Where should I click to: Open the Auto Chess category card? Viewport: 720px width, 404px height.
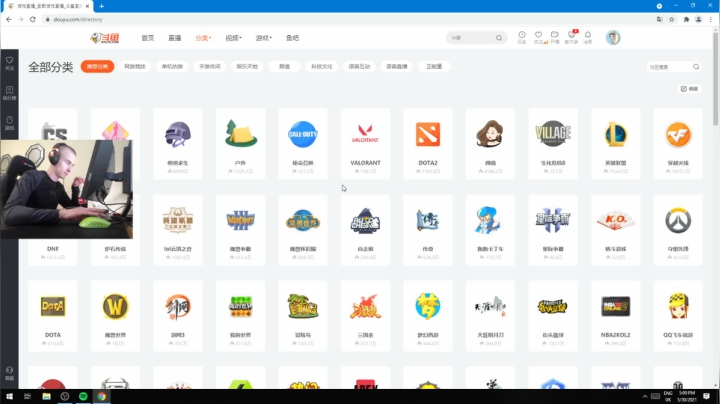pos(366,230)
